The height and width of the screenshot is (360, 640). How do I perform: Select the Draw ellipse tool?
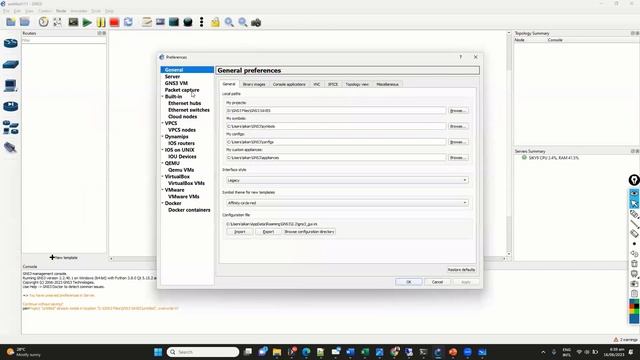pyautogui.click(x=188, y=22)
